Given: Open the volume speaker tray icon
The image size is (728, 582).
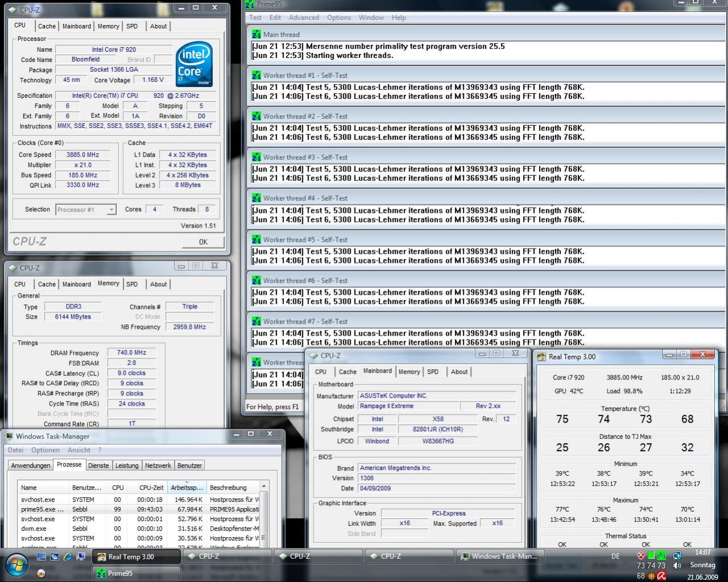Looking at the screenshot, I should 677,566.
